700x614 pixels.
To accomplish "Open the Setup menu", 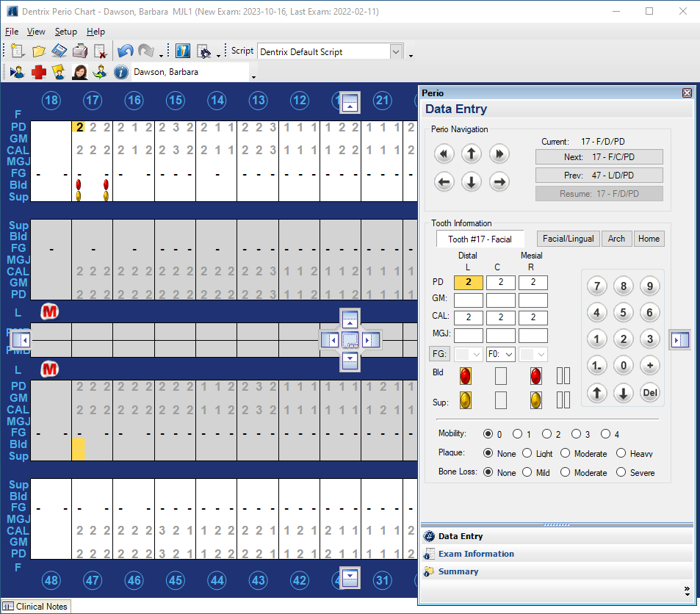I will pyautogui.click(x=65, y=32).
